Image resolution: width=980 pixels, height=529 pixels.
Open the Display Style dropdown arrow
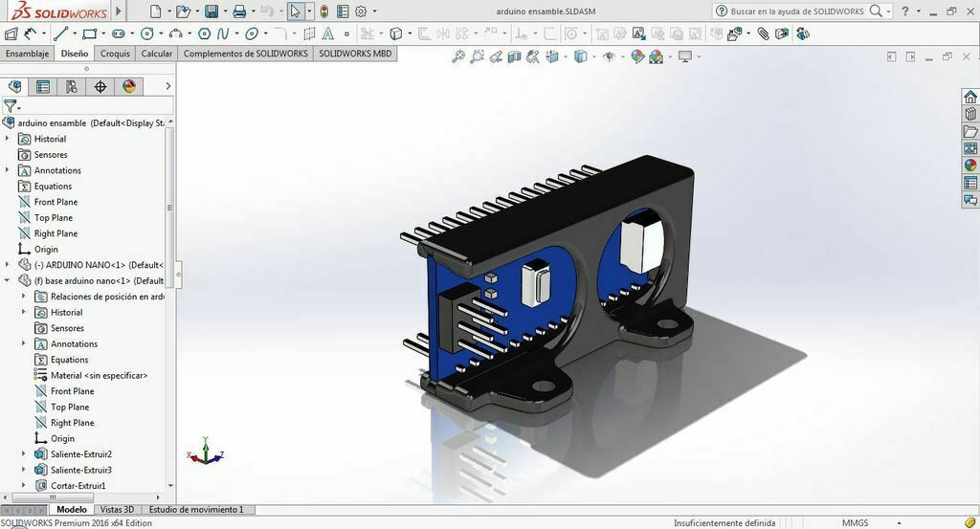593,56
